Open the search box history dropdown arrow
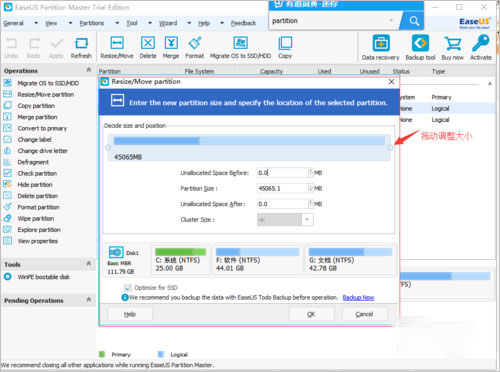The image size is (500, 372). pos(391,21)
